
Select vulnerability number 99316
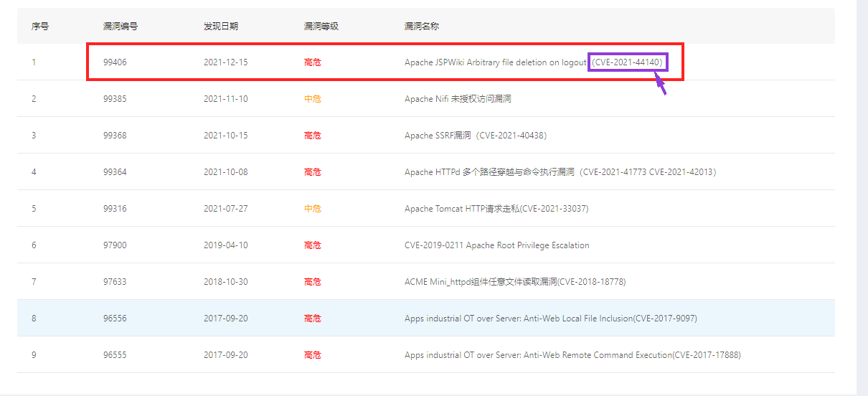click(115, 209)
